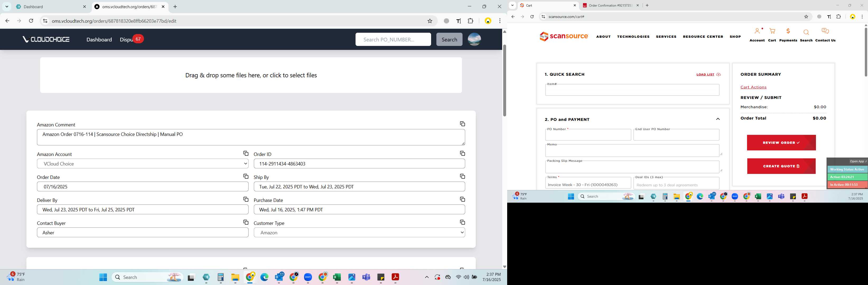Open the CloudChoice user profile avatar
The height and width of the screenshot is (285, 868).
(x=474, y=39)
